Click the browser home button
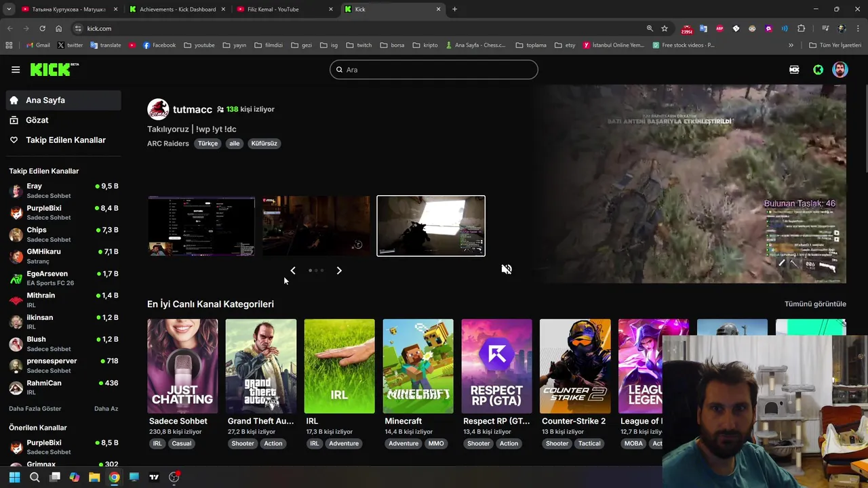The width and height of the screenshot is (868, 488). tap(58, 28)
